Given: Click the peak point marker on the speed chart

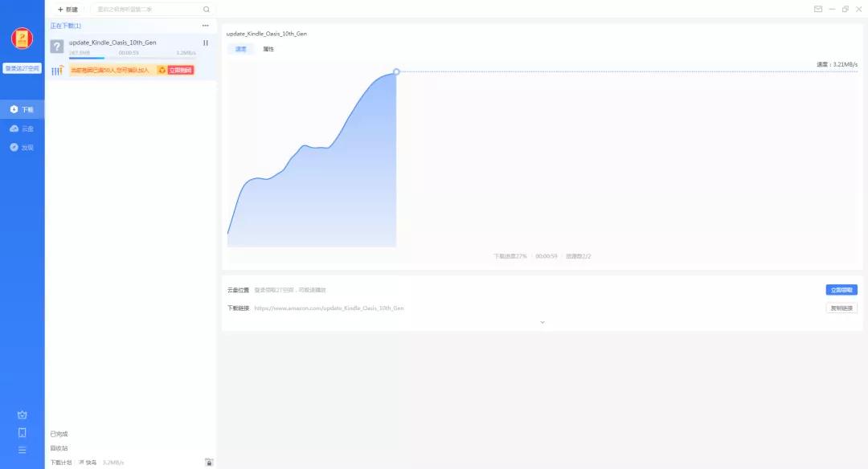Looking at the screenshot, I should (396, 72).
